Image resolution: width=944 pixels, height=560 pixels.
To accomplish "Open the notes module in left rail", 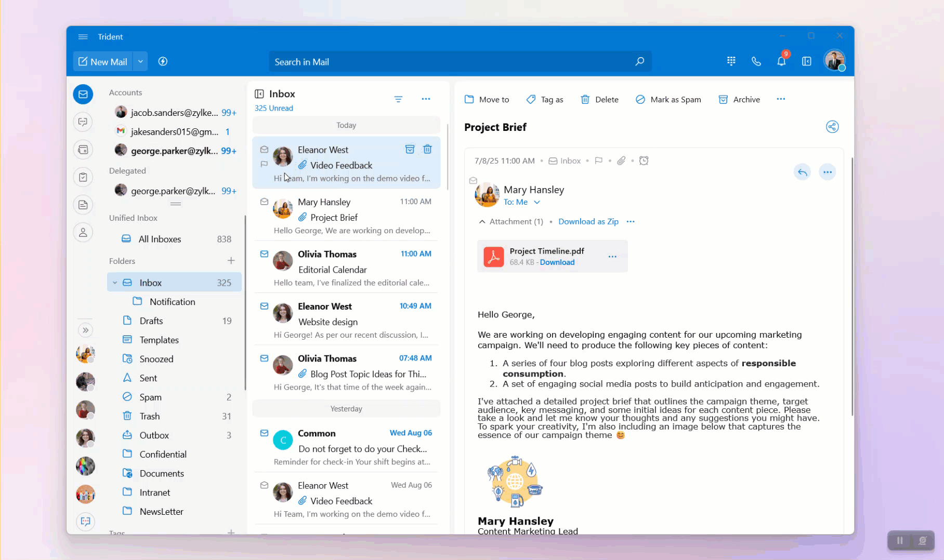I will point(83,205).
